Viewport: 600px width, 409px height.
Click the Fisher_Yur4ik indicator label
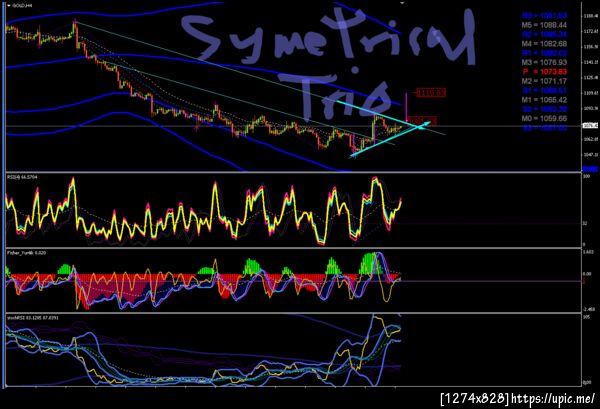click(x=27, y=253)
